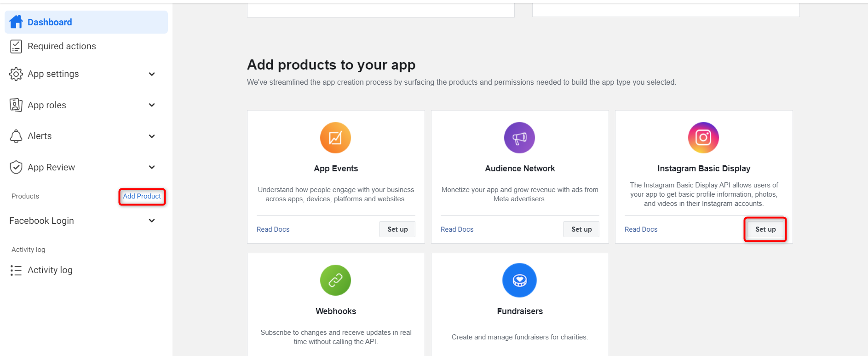
Task: Open the Dashboard menu item
Action: click(86, 22)
